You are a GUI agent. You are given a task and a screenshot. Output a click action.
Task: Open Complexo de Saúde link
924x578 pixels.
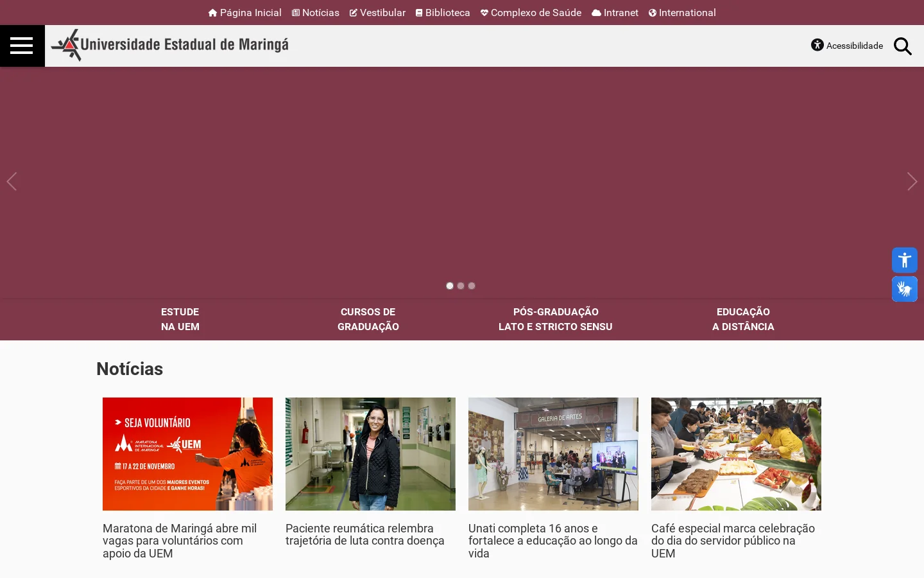click(531, 13)
